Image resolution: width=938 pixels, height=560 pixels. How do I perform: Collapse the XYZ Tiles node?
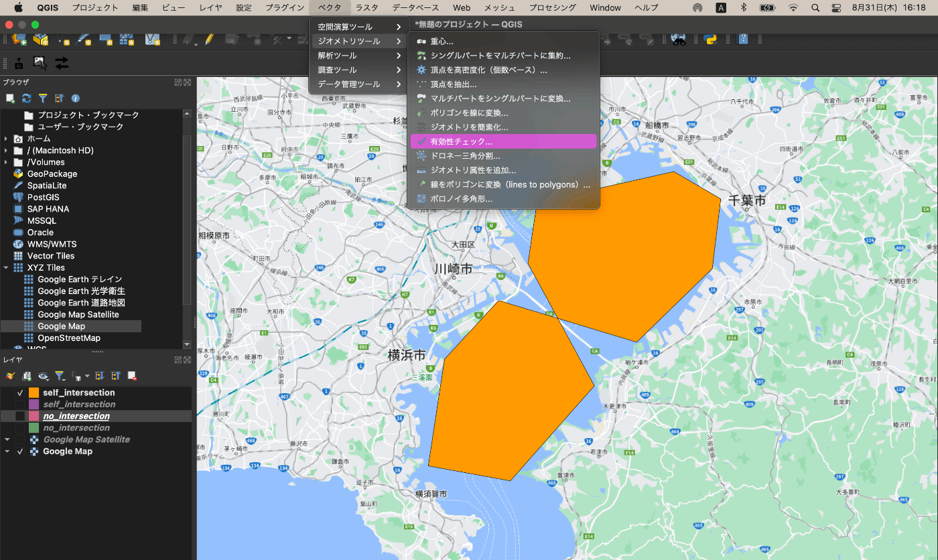(x=6, y=267)
